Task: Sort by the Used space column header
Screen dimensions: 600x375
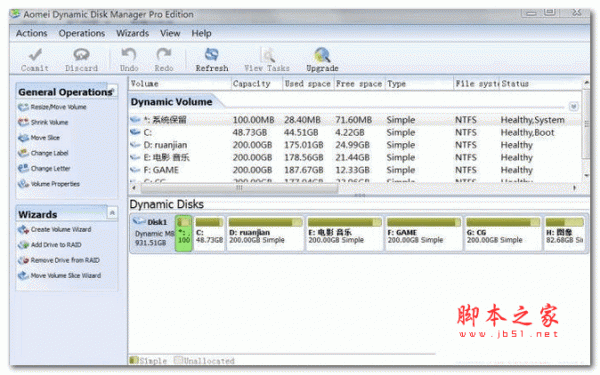Action: point(308,84)
